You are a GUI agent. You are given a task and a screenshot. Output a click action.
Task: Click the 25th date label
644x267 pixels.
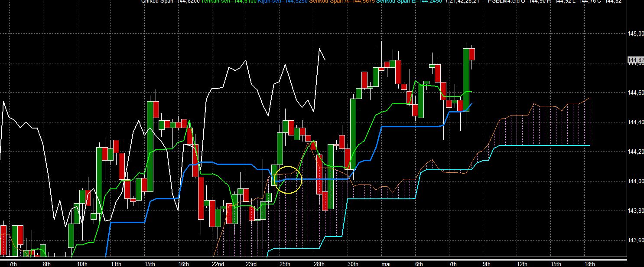(285, 264)
